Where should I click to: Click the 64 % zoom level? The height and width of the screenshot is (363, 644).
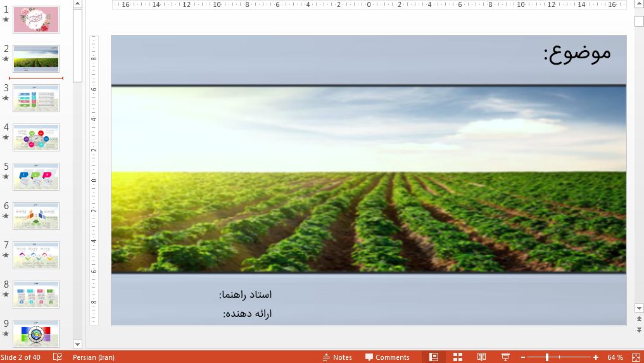click(615, 357)
